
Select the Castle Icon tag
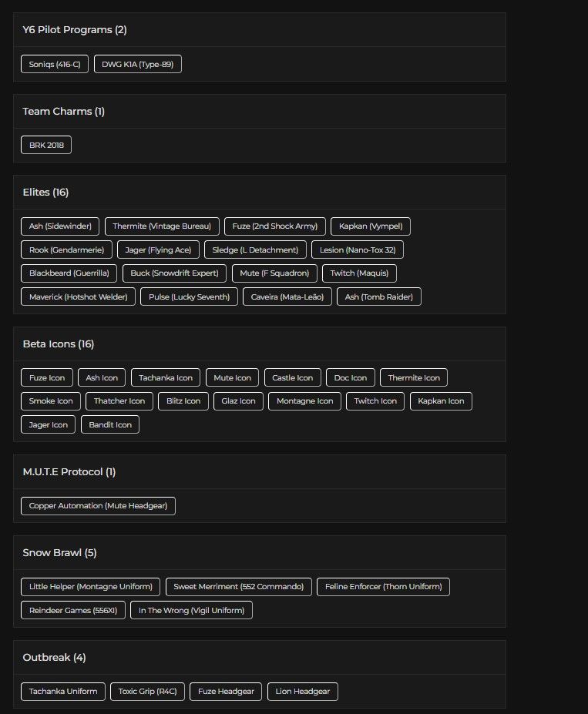[x=292, y=377]
